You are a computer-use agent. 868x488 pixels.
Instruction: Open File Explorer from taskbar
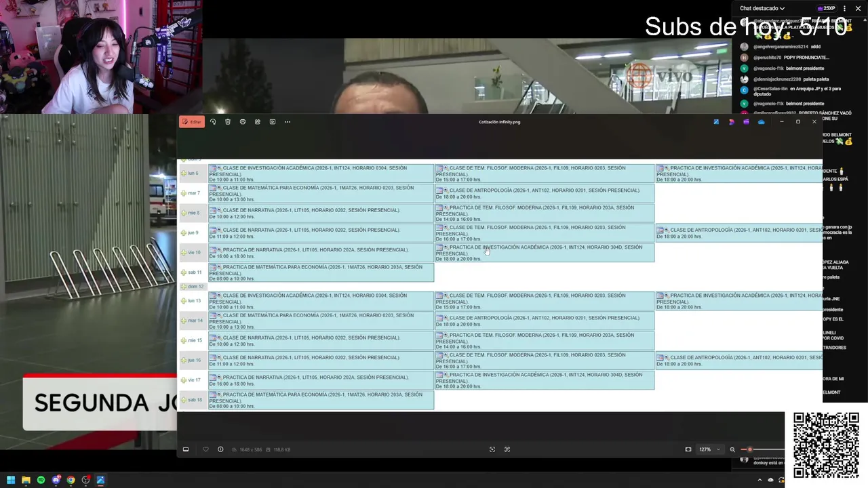coord(26,480)
